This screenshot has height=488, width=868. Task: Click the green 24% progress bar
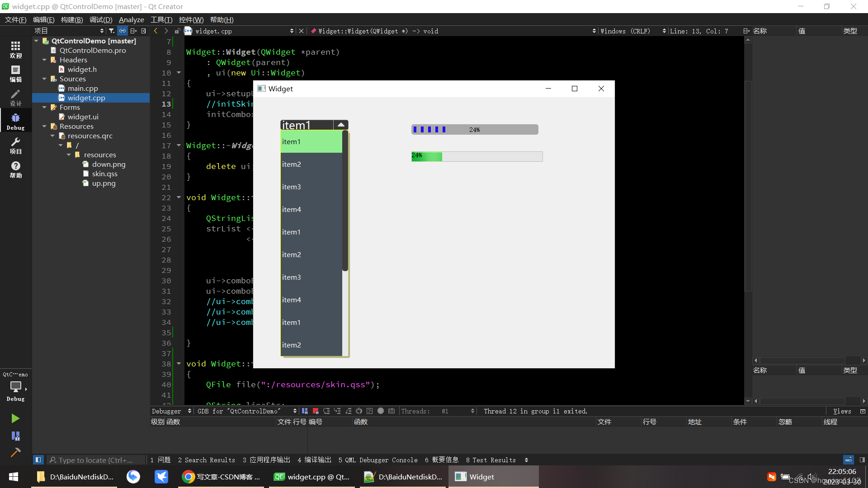(x=476, y=156)
